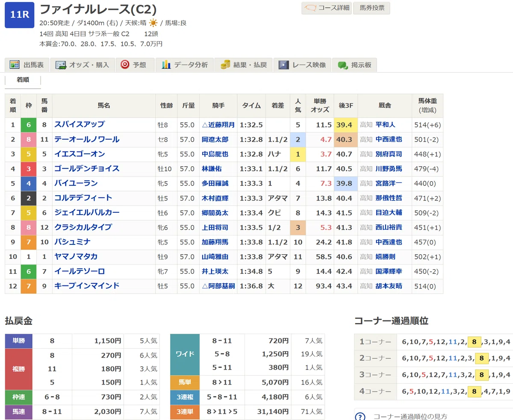This screenshot has height=420, width=513.
Task: Select the 着順 sub-tab
Action: (x=23, y=80)
